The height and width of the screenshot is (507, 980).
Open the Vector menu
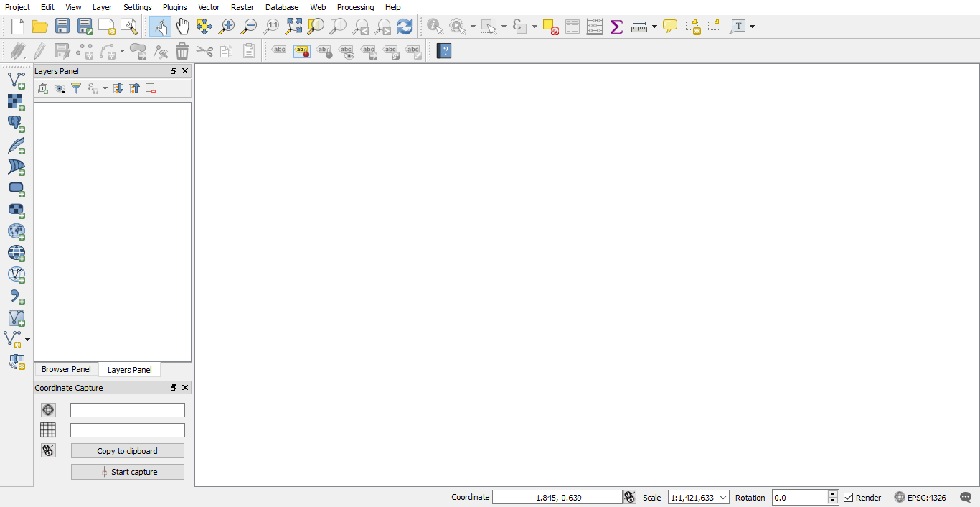coord(209,7)
